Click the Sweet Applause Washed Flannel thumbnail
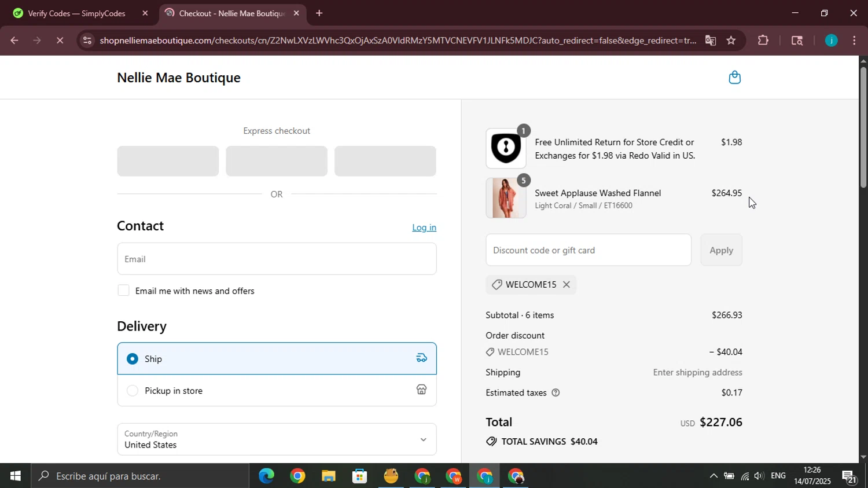The width and height of the screenshot is (868, 488). coord(506,198)
